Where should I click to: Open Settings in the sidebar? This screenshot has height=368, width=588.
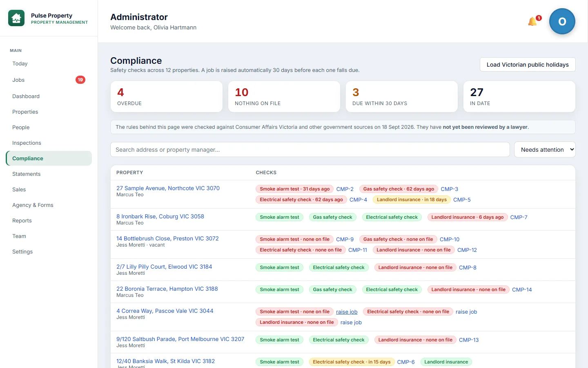(x=49, y=252)
